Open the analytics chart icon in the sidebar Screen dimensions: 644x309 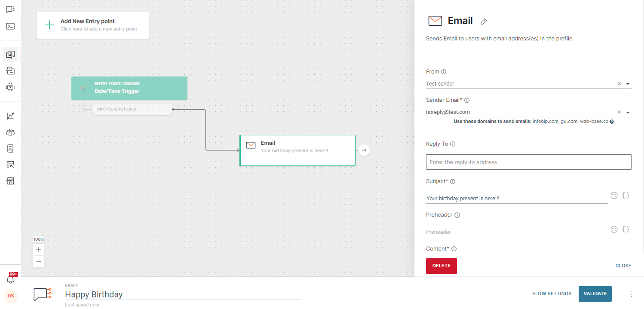(x=10, y=115)
